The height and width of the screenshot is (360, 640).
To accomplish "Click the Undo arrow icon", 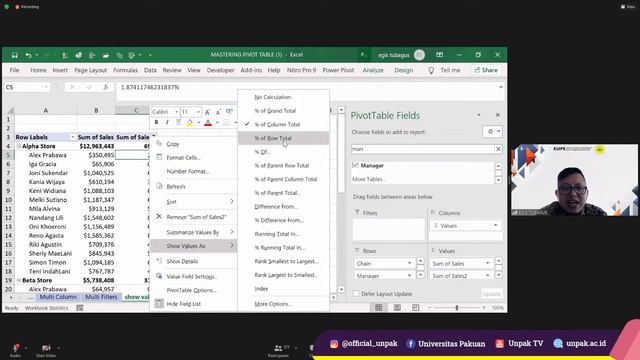I will (28, 55).
